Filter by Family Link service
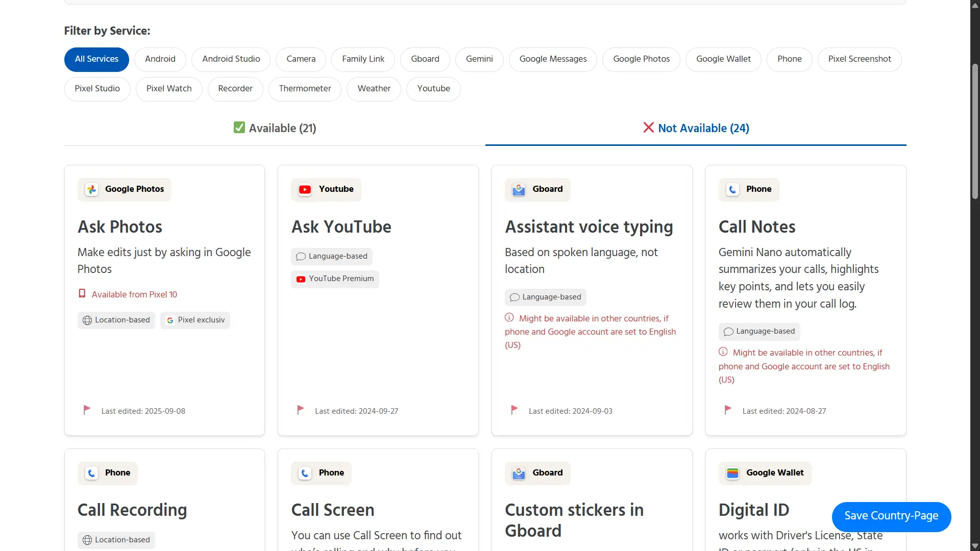 tap(363, 59)
